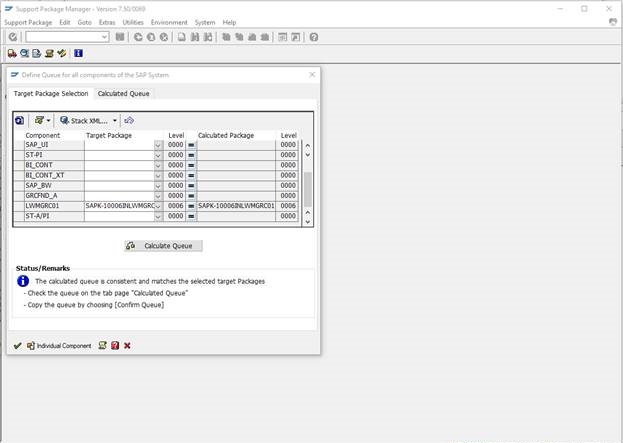
Task: Switch to the Calculated Queue tab
Action: click(x=124, y=94)
